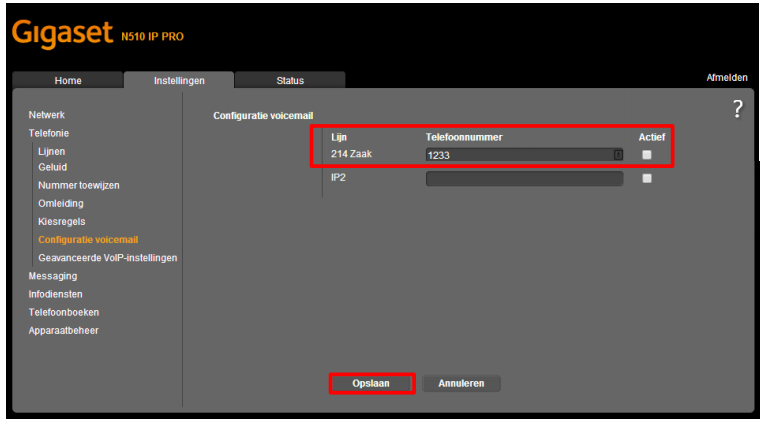Click the N510 IP PRO model text
This screenshot has width=765, height=425.
pyautogui.click(x=152, y=37)
